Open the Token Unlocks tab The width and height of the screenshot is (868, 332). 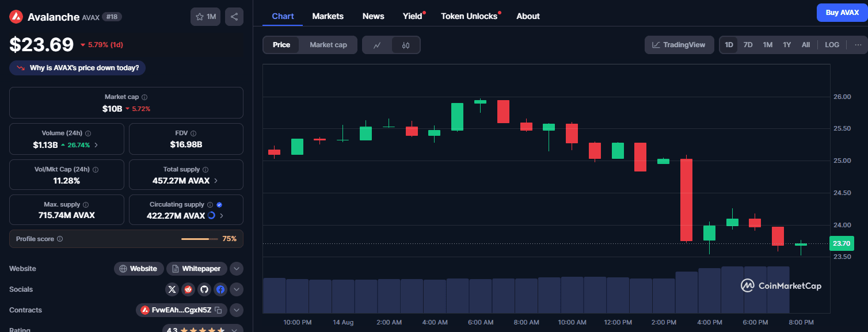pyautogui.click(x=469, y=16)
